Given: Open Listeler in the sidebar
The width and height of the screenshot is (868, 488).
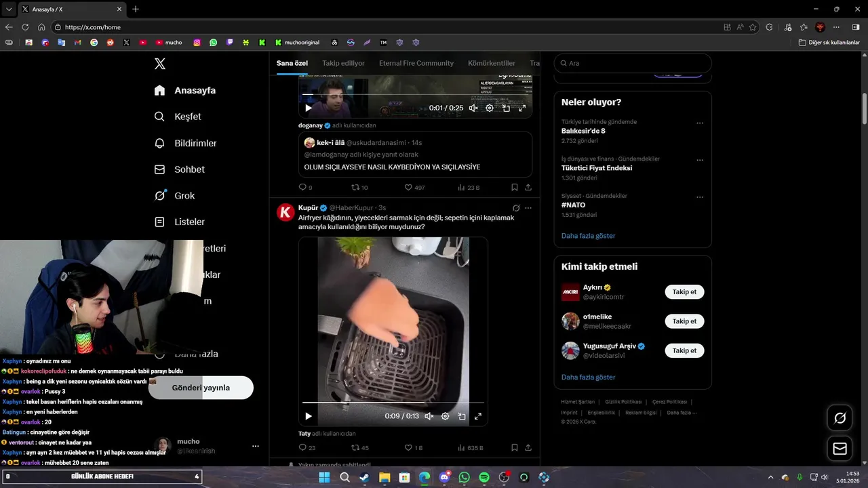Looking at the screenshot, I should 180,222.
